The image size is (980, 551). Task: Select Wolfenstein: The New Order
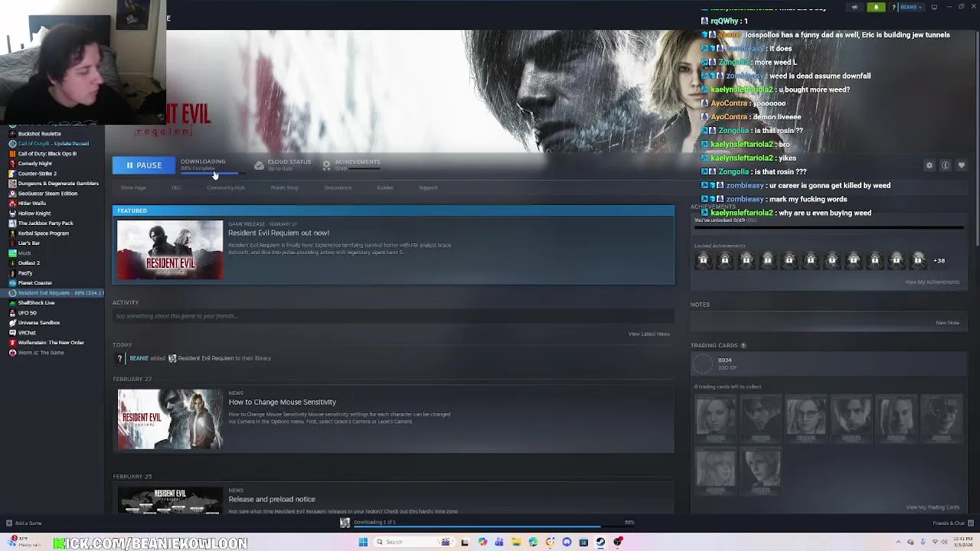pyautogui.click(x=51, y=343)
